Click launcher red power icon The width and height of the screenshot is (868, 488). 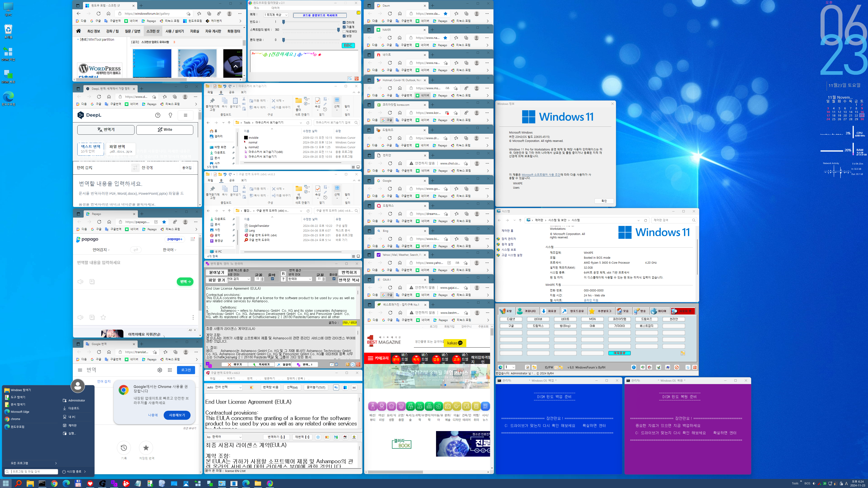694,367
